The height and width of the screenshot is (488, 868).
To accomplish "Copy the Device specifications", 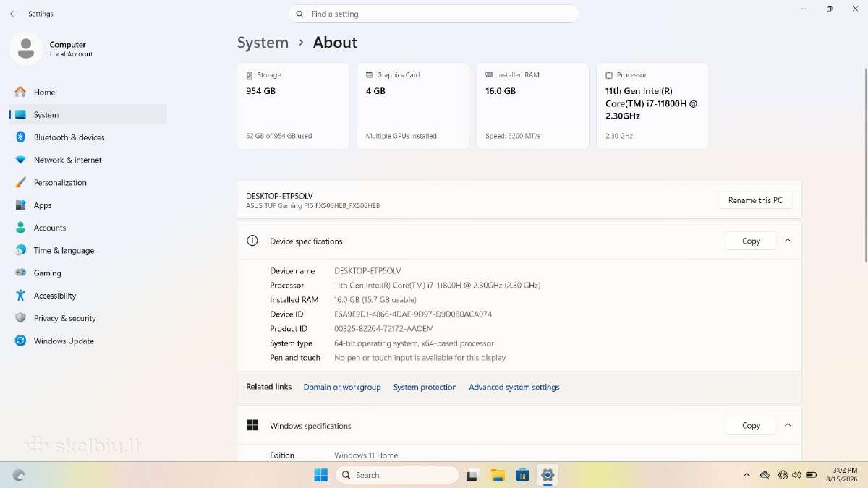I will (751, 241).
